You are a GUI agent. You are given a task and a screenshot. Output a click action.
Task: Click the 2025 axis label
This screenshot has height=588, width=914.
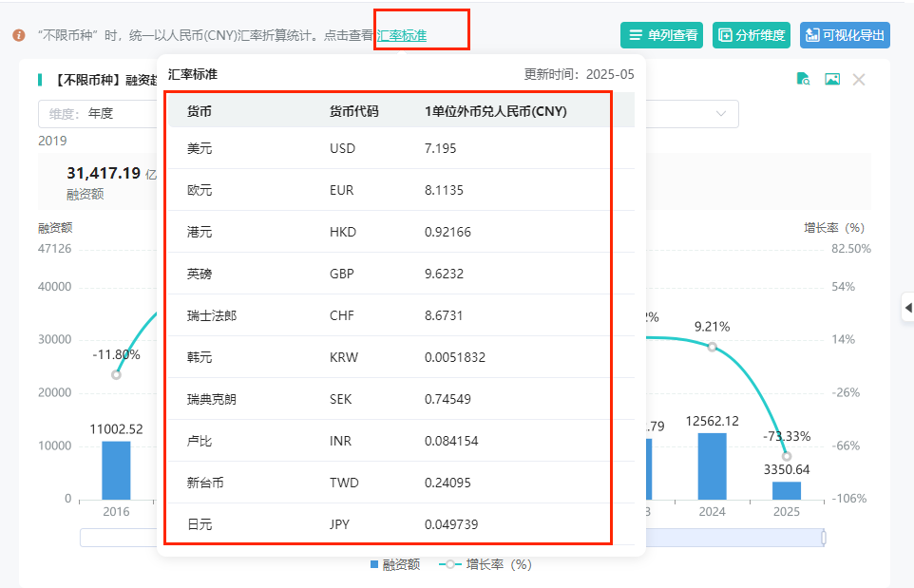pos(787,512)
